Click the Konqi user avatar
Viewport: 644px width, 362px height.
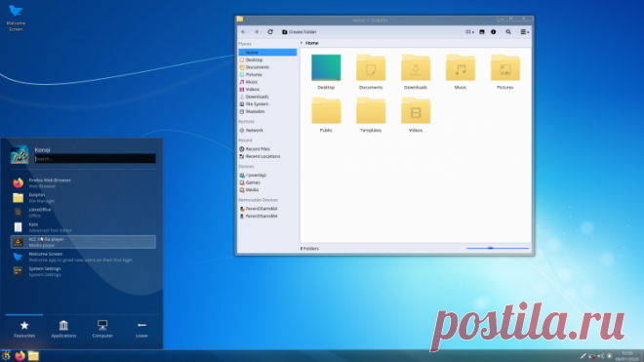tap(20, 154)
